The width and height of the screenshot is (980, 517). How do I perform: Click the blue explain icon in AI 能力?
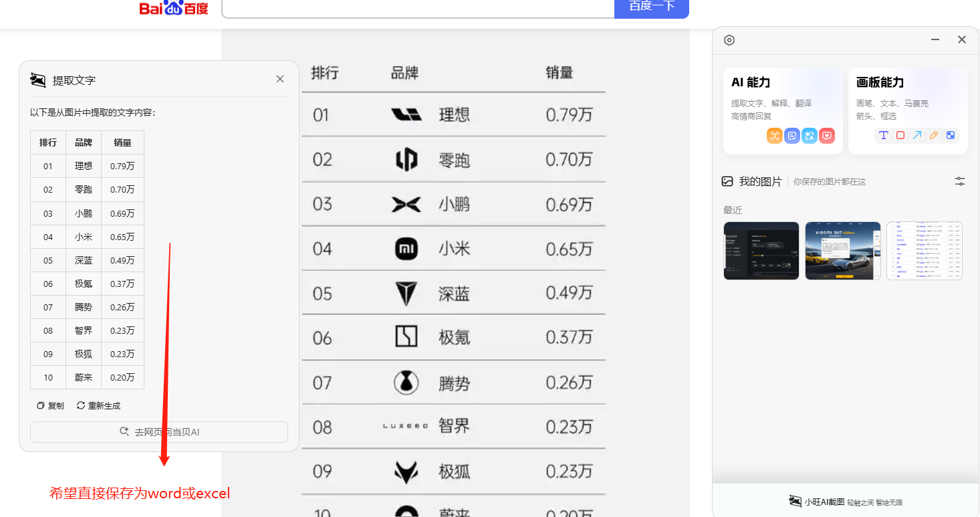(792, 136)
